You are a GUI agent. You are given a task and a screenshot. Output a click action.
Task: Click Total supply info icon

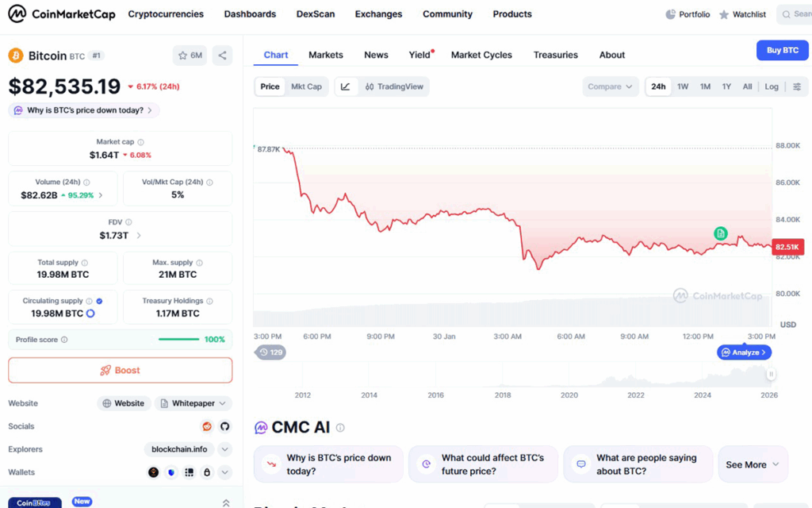coord(85,263)
